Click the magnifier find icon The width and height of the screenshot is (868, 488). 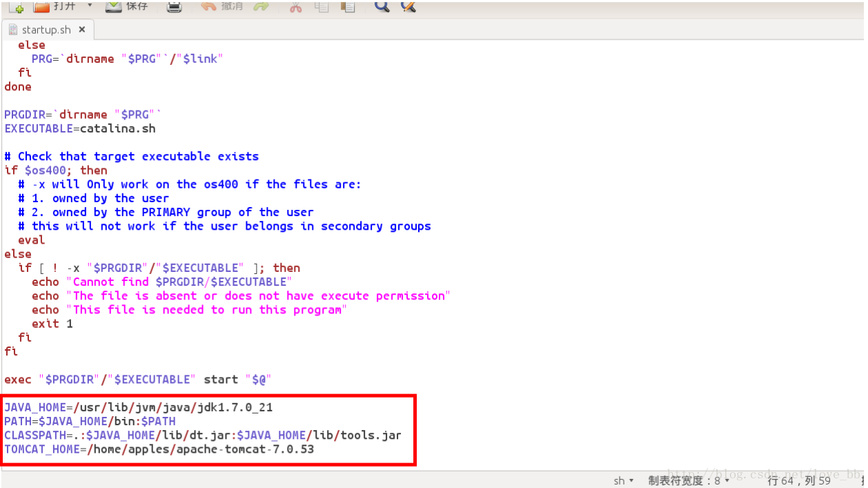(x=382, y=7)
